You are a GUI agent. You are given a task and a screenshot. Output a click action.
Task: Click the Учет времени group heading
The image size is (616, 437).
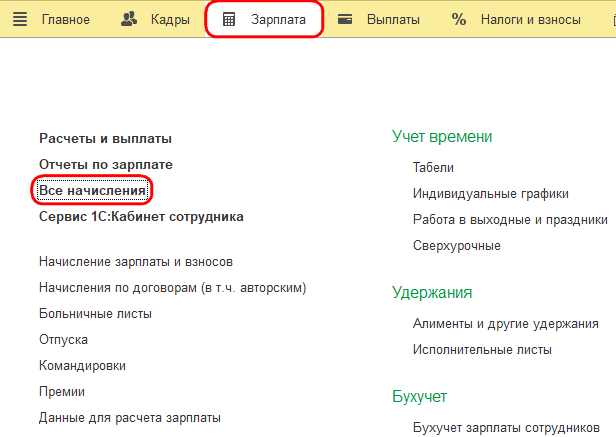[442, 137]
